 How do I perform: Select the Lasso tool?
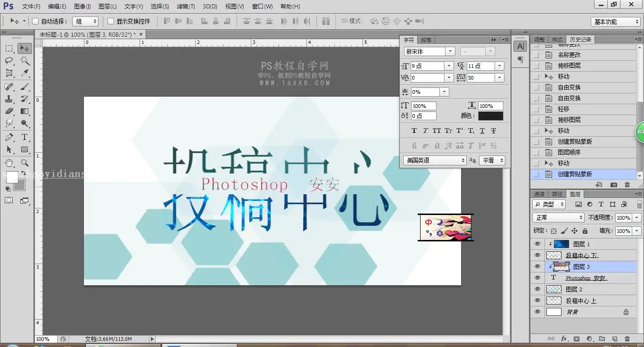click(9, 60)
